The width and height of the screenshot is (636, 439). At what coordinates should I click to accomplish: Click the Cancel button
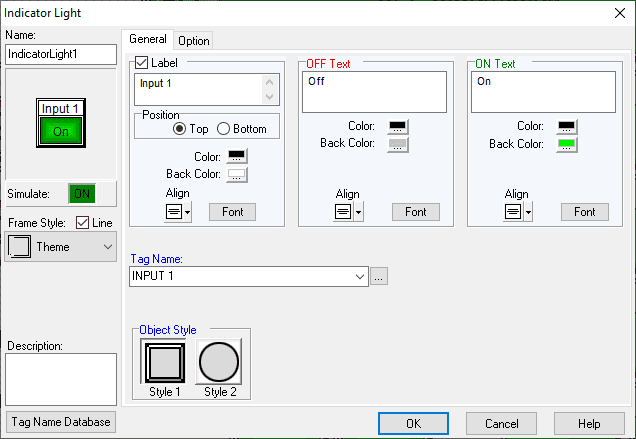coord(501,424)
